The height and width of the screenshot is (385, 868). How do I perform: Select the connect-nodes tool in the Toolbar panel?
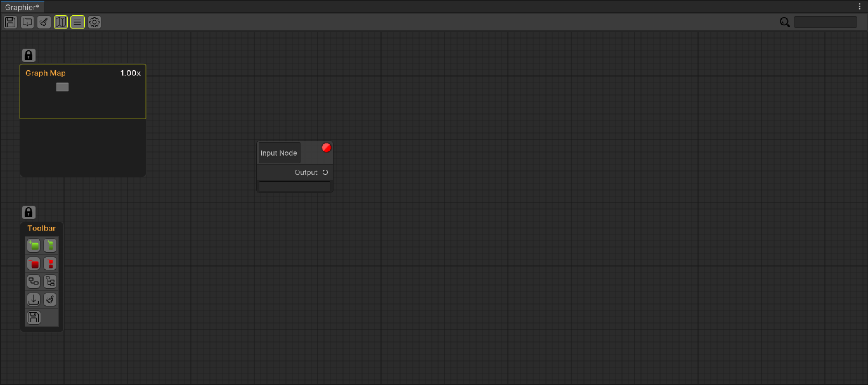[x=33, y=281]
